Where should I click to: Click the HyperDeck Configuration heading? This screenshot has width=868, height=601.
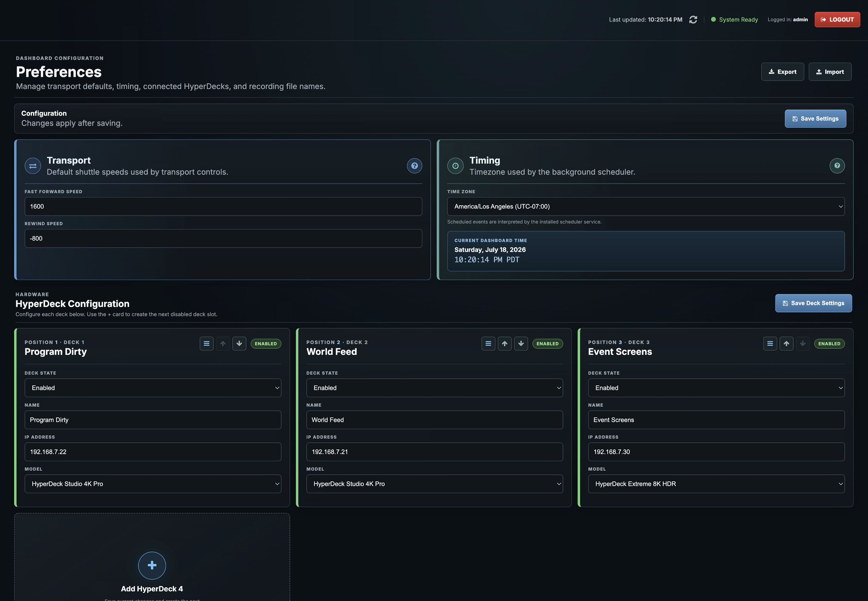(72, 304)
